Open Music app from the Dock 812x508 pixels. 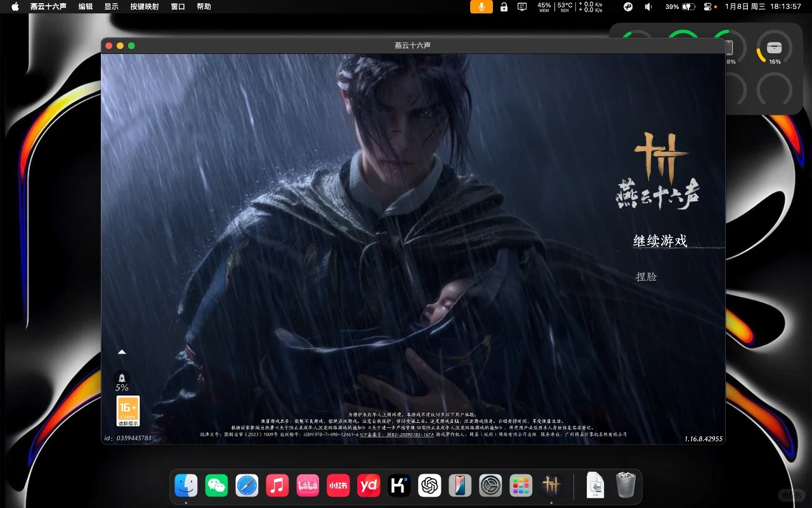[x=277, y=486]
